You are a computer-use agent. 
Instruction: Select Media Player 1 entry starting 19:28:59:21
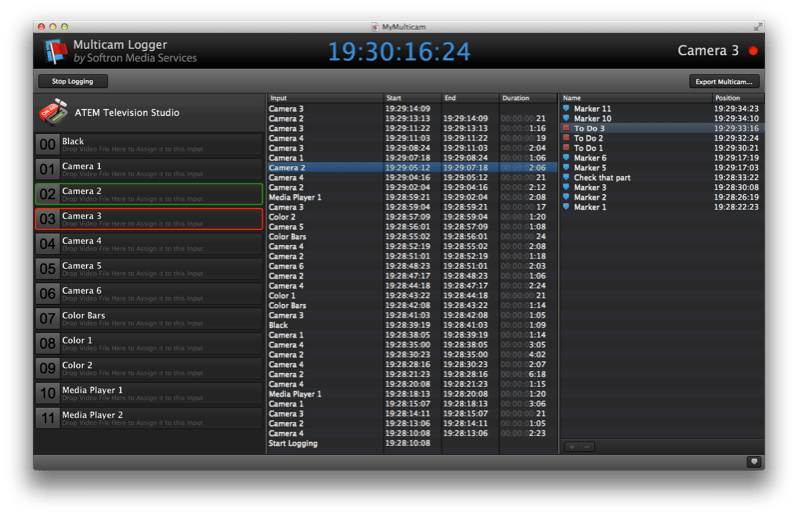[x=412, y=197]
